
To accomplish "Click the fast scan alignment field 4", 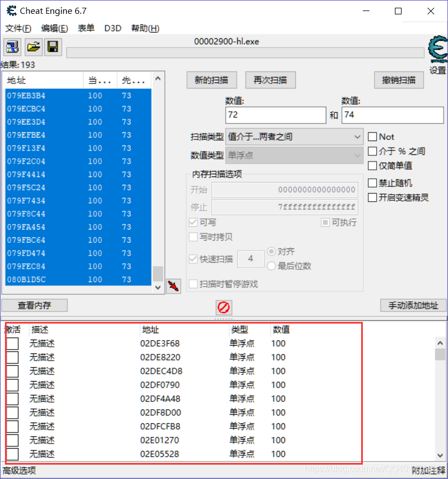I will click(x=251, y=259).
